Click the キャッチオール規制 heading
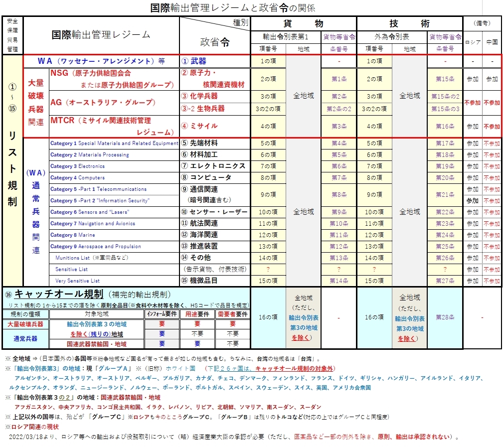504x447 pixels. pos(59,294)
